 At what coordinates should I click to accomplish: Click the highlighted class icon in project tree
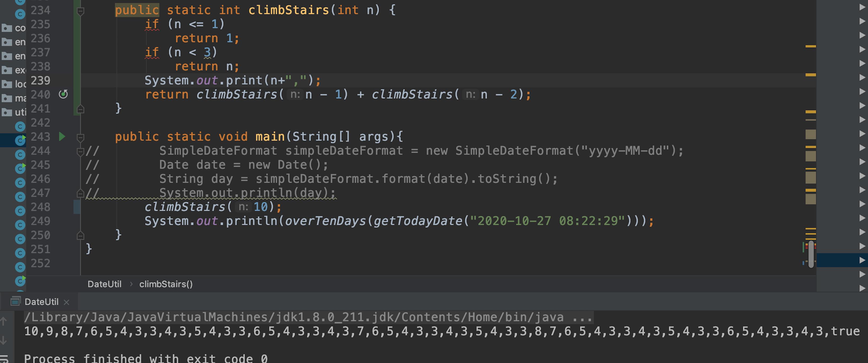[20, 140]
